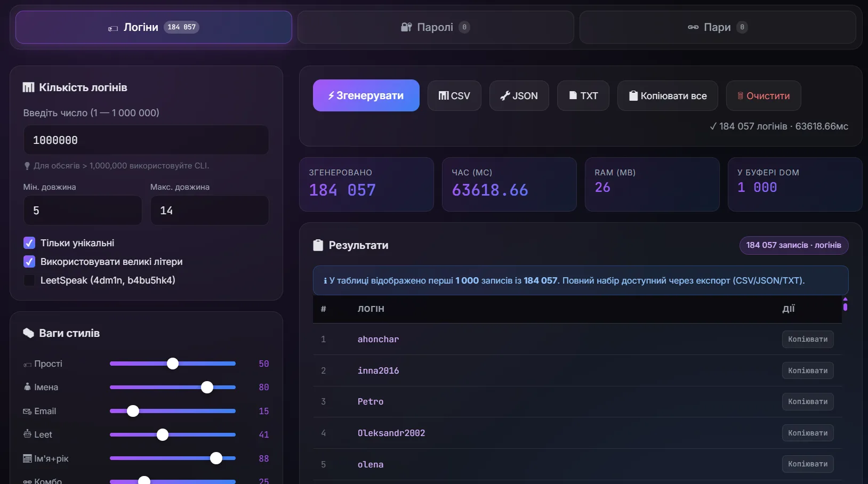Viewport: 868px width, 484px height.
Task: Export results as TXT
Action: (x=583, y=95)
